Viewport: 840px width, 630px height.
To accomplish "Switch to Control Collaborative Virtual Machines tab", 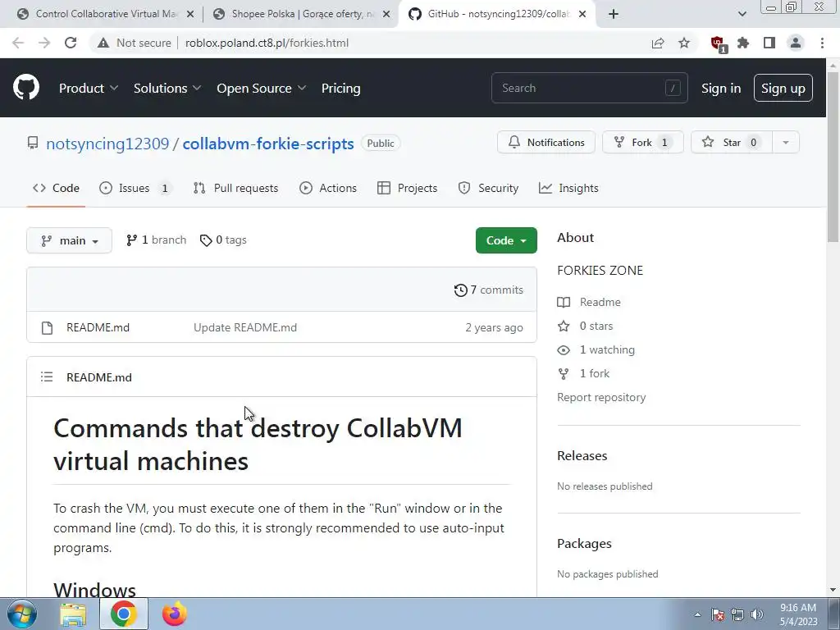I will (104, 14).
